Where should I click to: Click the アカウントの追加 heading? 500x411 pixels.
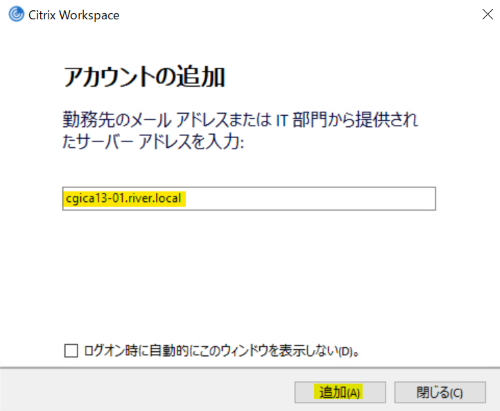tap(144, 77)
